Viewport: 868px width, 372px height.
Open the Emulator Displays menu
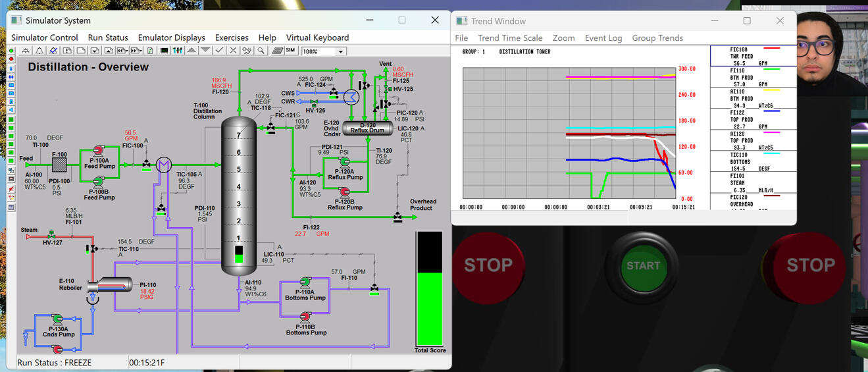[x=172, y=38]
